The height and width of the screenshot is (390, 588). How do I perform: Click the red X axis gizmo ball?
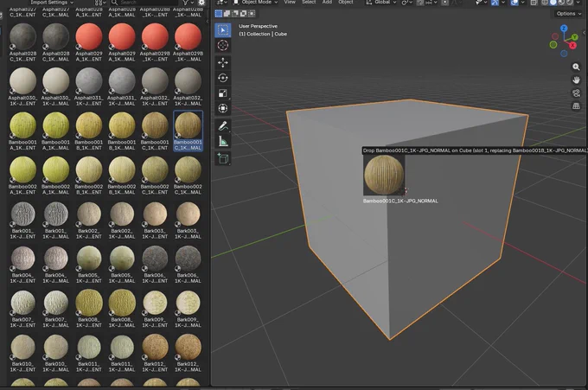tap(572, 46)
